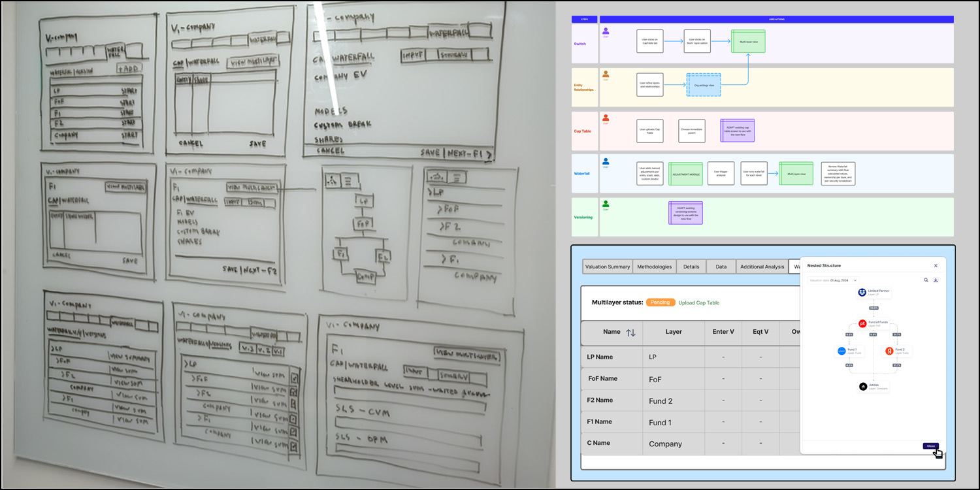Click the Upload Cap Table link
980x490 pixels.
pos(698,302)
